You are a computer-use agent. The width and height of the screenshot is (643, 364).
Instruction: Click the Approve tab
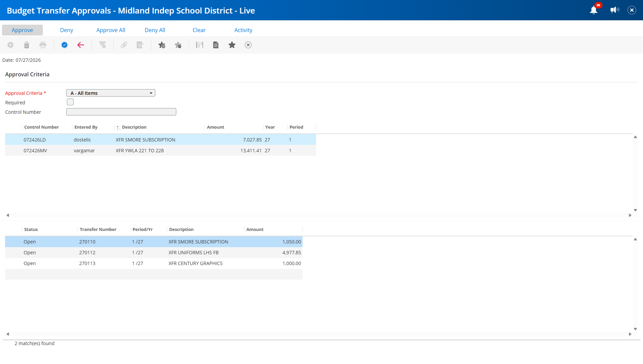(22, 30)
